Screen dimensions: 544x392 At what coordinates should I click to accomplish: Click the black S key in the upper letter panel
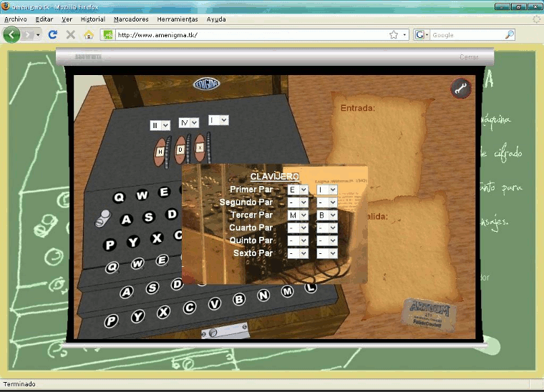click(148, 217)
